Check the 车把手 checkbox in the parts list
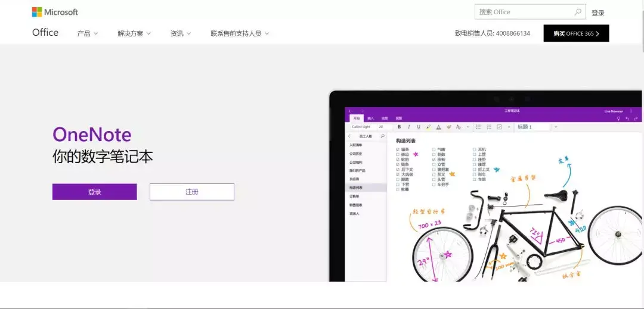Viewport: 644px width, 309px height. pyautogui.click(x=434, y=185)
